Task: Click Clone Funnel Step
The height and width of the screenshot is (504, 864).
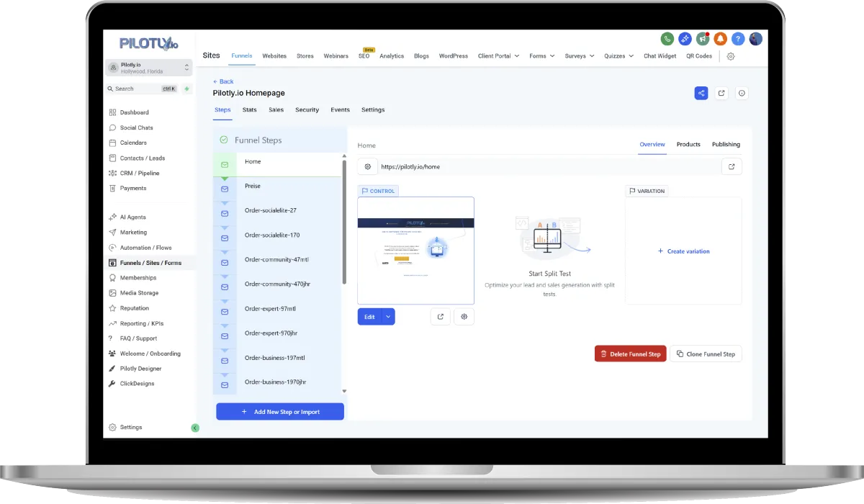Action: tap(706, 354)
